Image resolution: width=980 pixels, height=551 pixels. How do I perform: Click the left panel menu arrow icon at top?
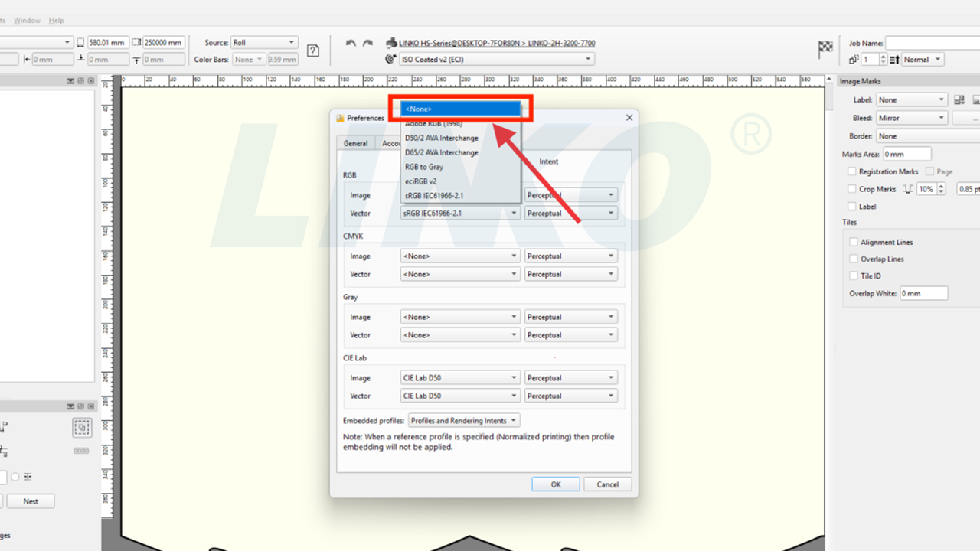coord(71,81)
